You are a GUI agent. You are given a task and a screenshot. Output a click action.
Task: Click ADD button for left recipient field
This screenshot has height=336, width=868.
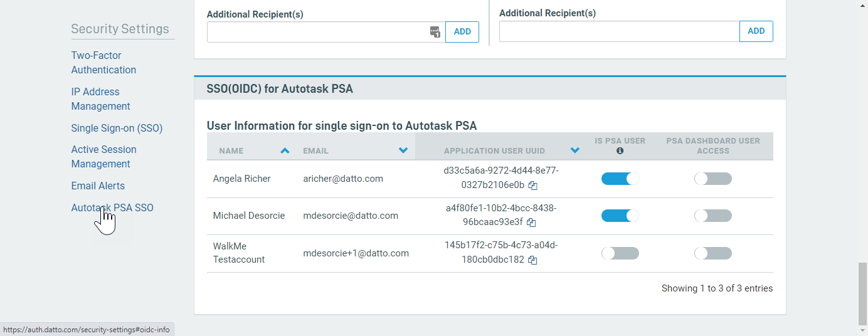pos(462,32)
